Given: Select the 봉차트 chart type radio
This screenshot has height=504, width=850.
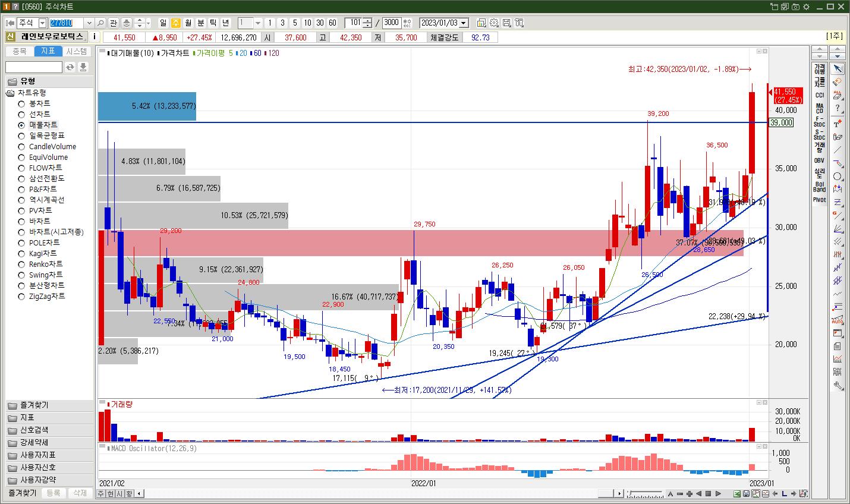Looking at the screenshot, I should coord(21,103).
